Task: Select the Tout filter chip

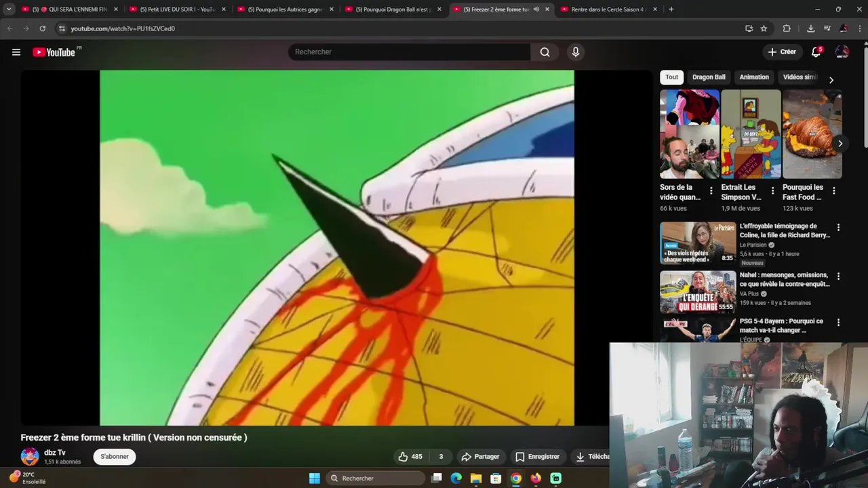Action: click(671, 77)
